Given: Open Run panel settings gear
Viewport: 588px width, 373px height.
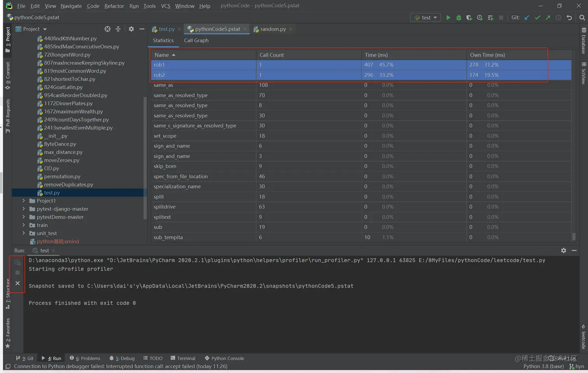Looking at the screenshot, I should [x=563, y=251].
